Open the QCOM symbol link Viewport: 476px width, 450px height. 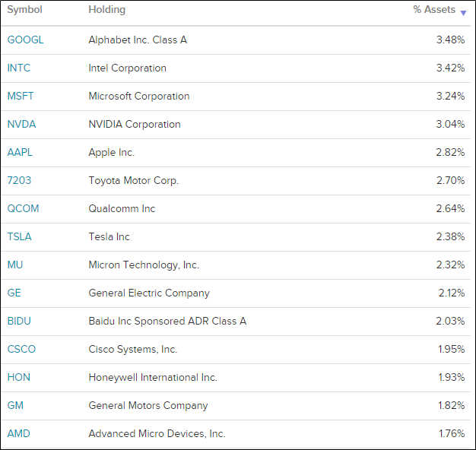coord(23,208)
